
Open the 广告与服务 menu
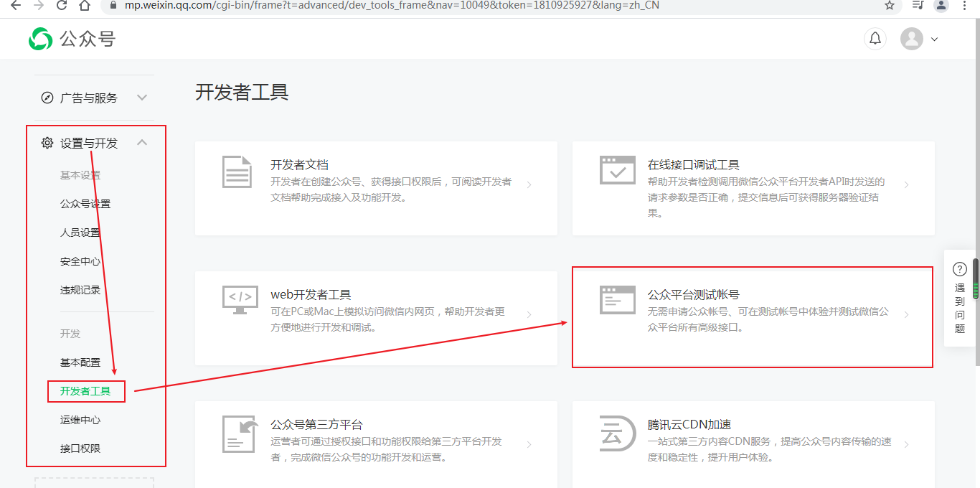click(89, 98)
